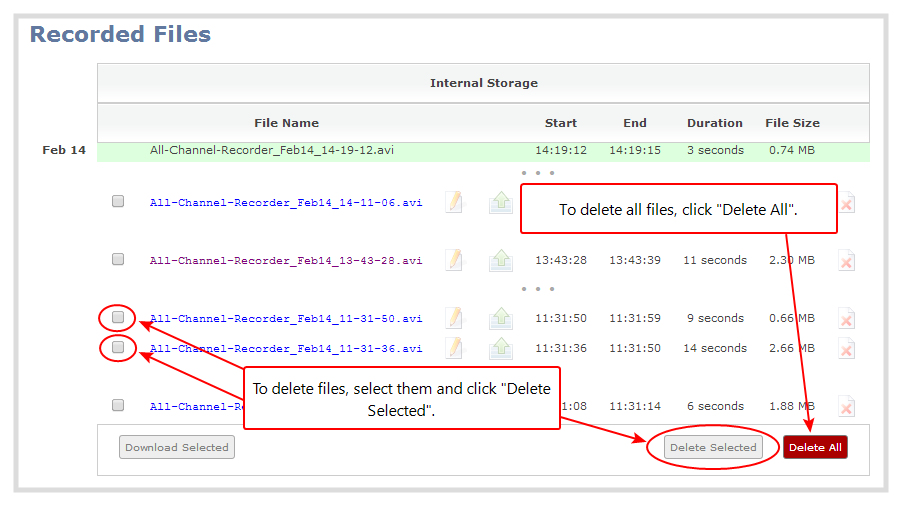Check the box next to Feb14_11-31-50.avi

(118, 317)
